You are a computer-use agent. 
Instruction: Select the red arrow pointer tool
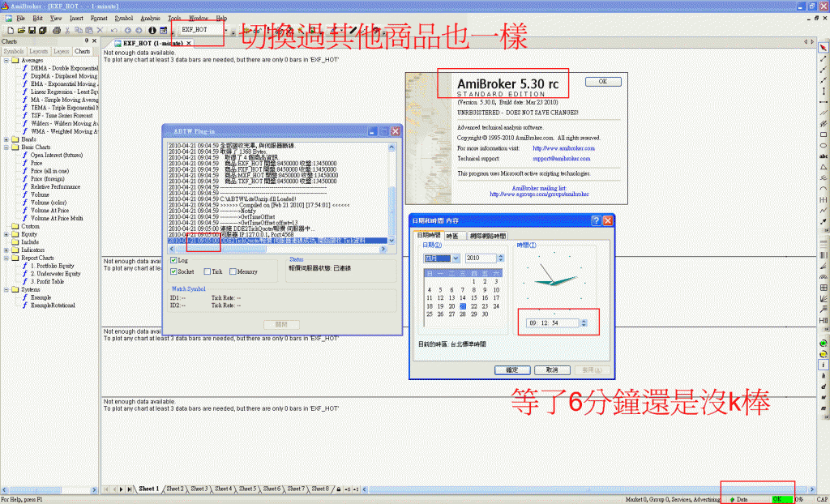click(824, 48)
